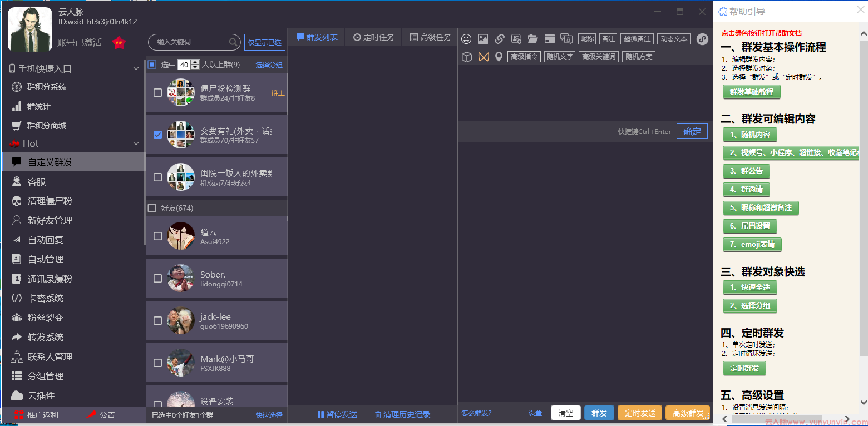
Task: Check the 僵尸粉检测群 group checkbox
Action: pyautogui.click(x=158, y=93)
